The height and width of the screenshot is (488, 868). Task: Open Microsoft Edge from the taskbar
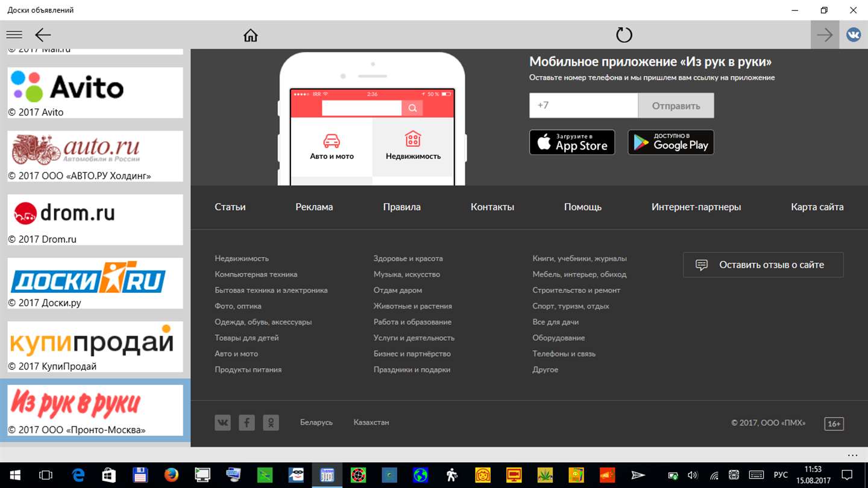(78, 475)
